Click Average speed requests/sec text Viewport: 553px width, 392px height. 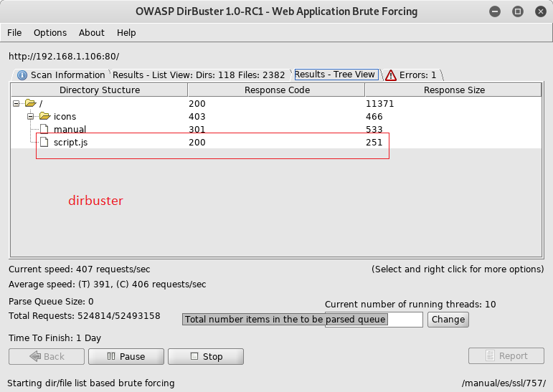[x=107, y=285]
